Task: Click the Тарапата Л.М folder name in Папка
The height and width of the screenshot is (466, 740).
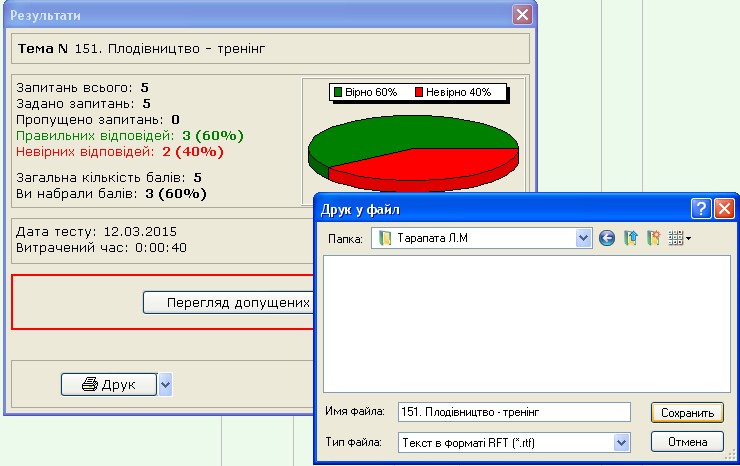Action: [432, 238]
